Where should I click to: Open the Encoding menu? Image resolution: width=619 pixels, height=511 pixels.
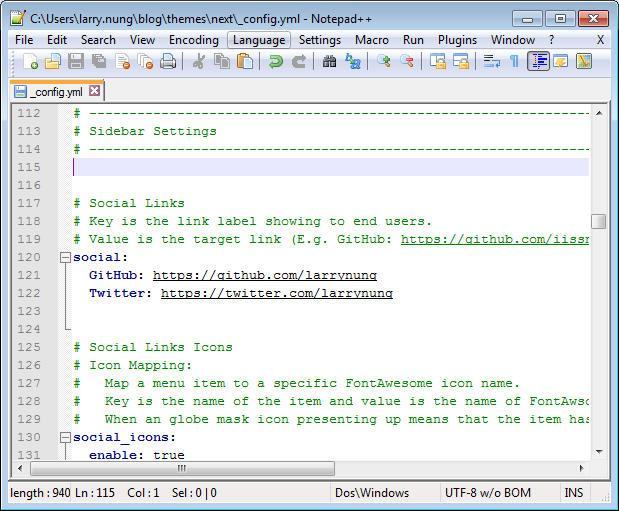click(x=194, y=40)
